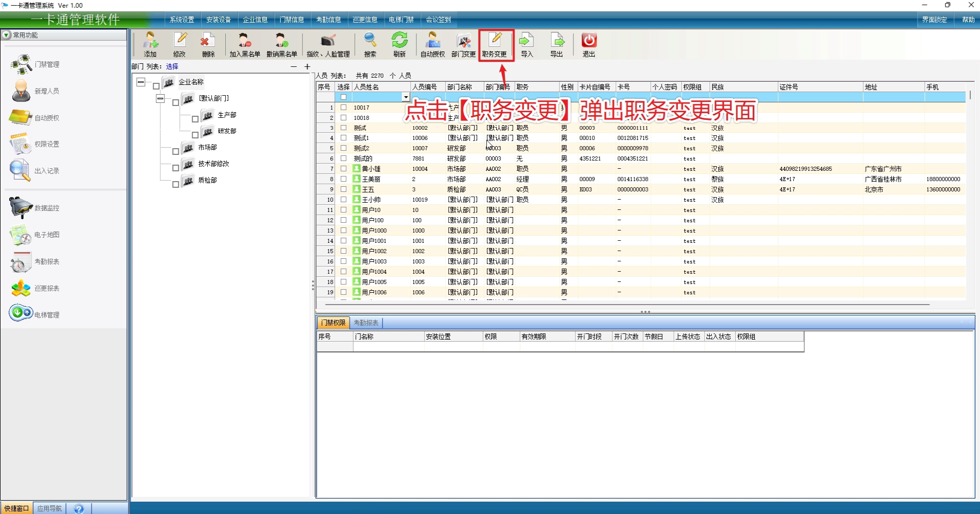
Task: Tick the selection checkbox for 王美丽 row
Action: [x=343, y=179]
